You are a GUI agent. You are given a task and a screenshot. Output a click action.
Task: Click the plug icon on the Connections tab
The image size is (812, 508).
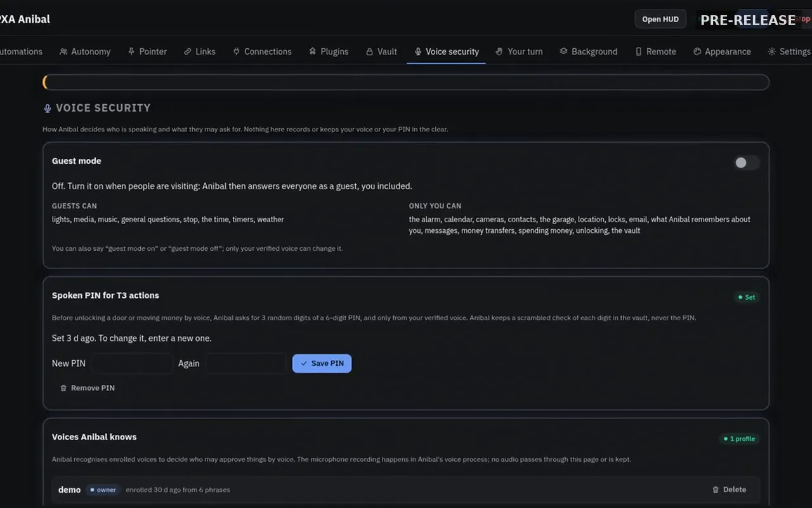tap(236, 51)
